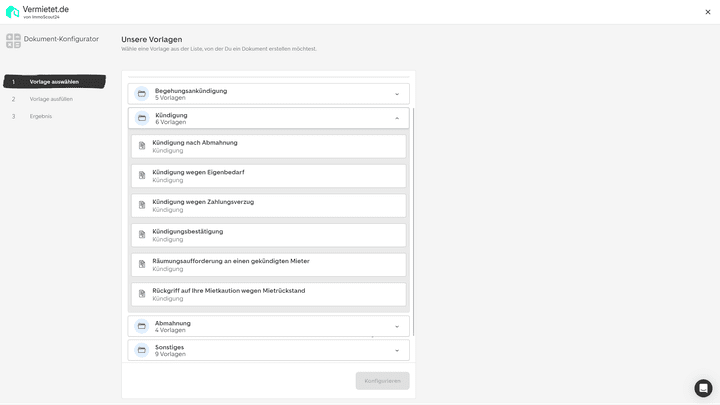The height and width of the screenshot is (405, 720).
Task: Click the Vermietet.de logo icon
Action: [12, 12]
